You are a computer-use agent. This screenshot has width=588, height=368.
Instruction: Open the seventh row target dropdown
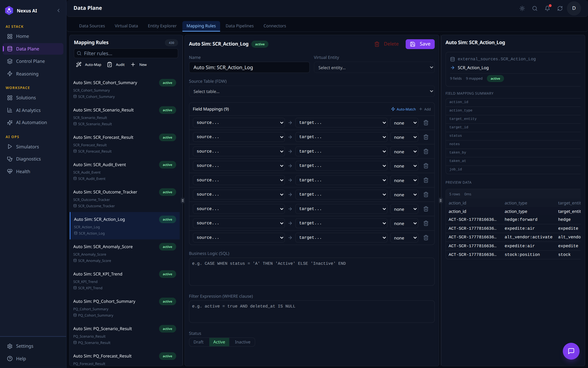341,209
